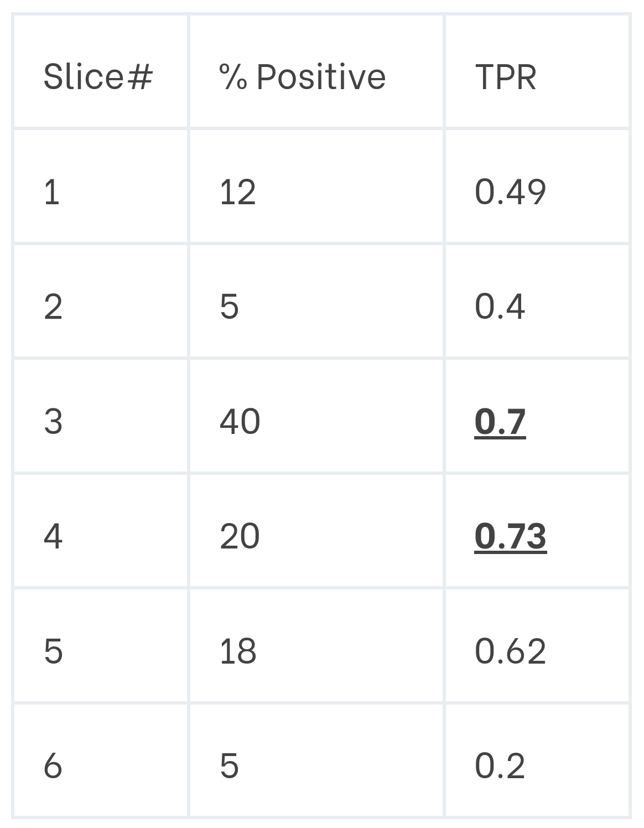Click the 0.49 TPR value
This screenshot has width=644, height=828.
(x=510, y=192)
